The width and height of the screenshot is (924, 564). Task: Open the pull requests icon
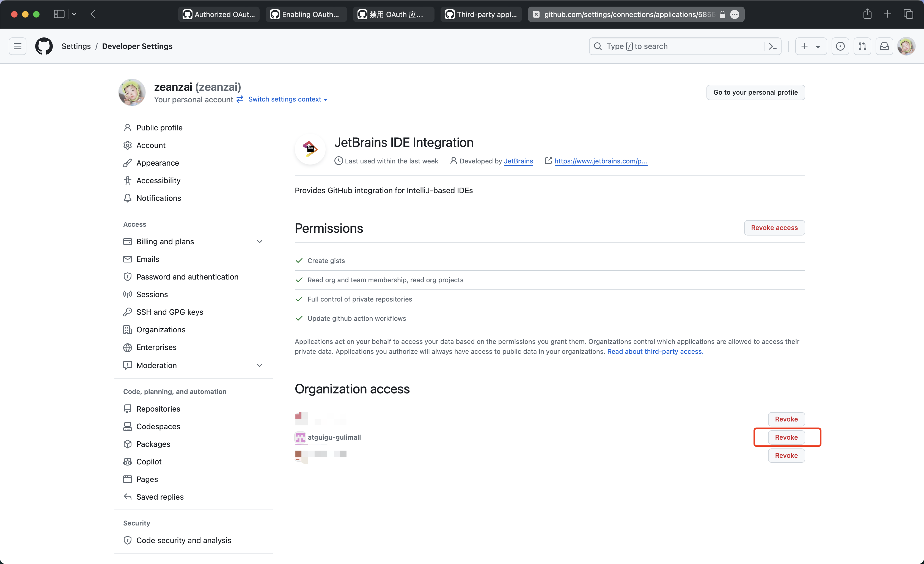click(x=862, y=46)
